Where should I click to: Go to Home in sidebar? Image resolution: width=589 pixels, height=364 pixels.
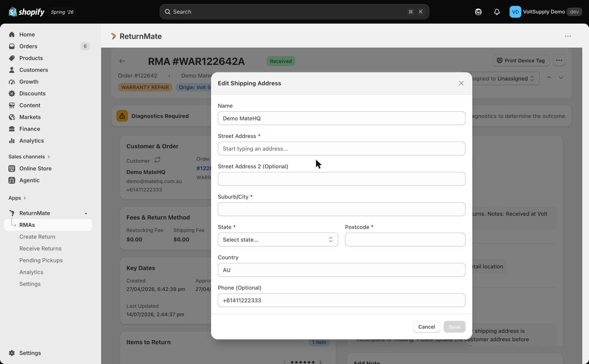tap(27, 35)
